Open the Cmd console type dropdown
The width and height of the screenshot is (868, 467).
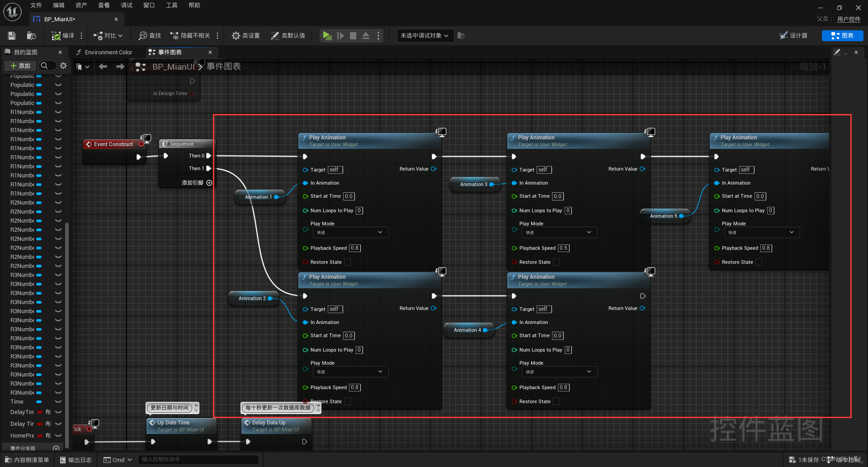tap(118, 460)
